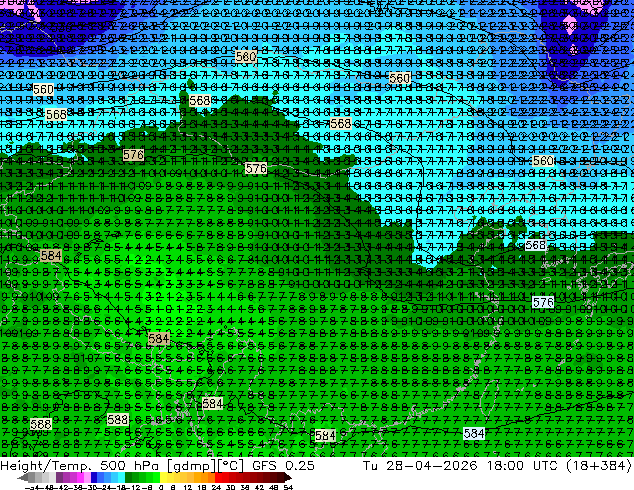Pick the brightest green swatch before yellow
This screenshot has width=634, height=490.
coord(156,478)
